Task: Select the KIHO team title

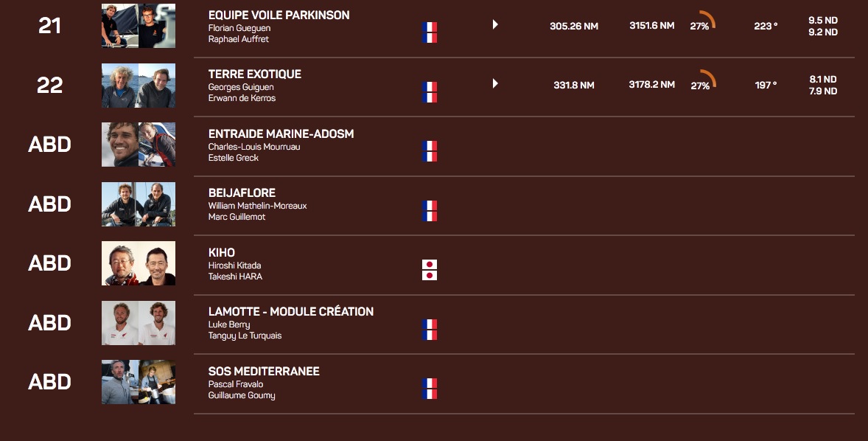Action: point(221,252)
